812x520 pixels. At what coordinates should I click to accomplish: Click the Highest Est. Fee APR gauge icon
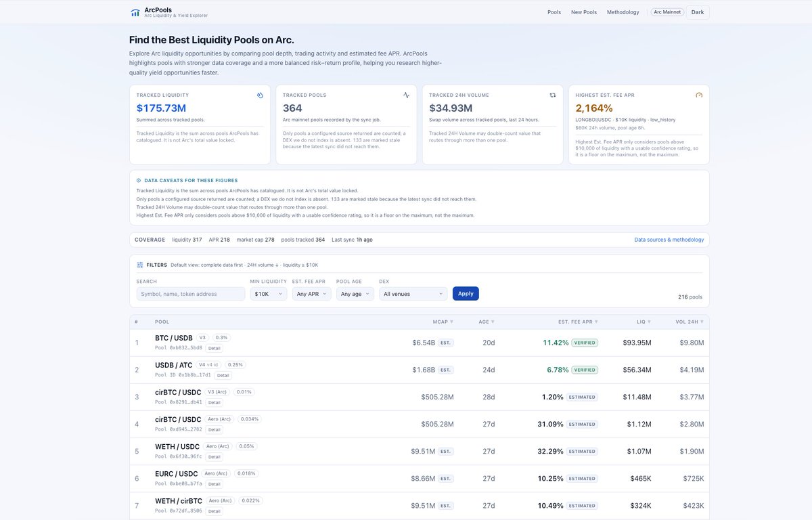click(x=699, y=95)
